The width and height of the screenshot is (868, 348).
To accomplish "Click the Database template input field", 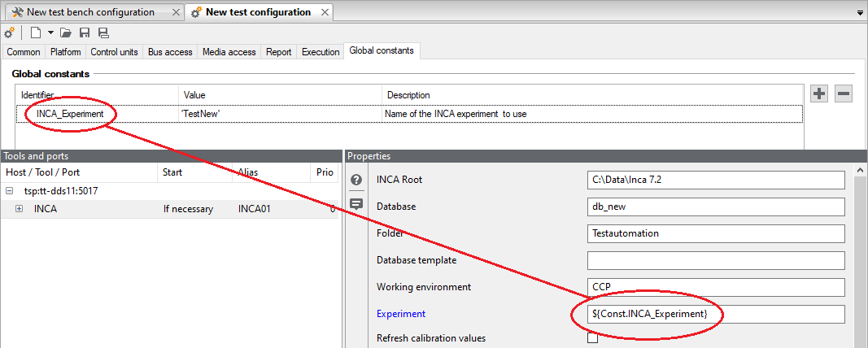I will tap(716, 260).
